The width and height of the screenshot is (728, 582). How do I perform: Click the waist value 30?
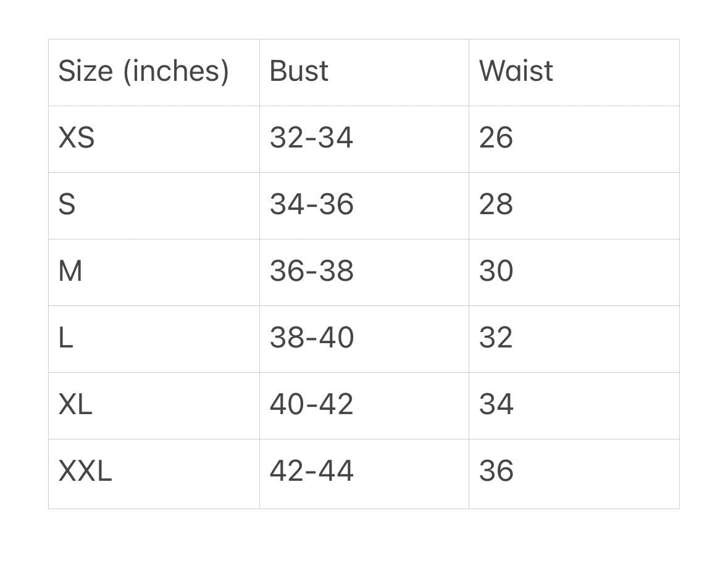pos(496,271)
